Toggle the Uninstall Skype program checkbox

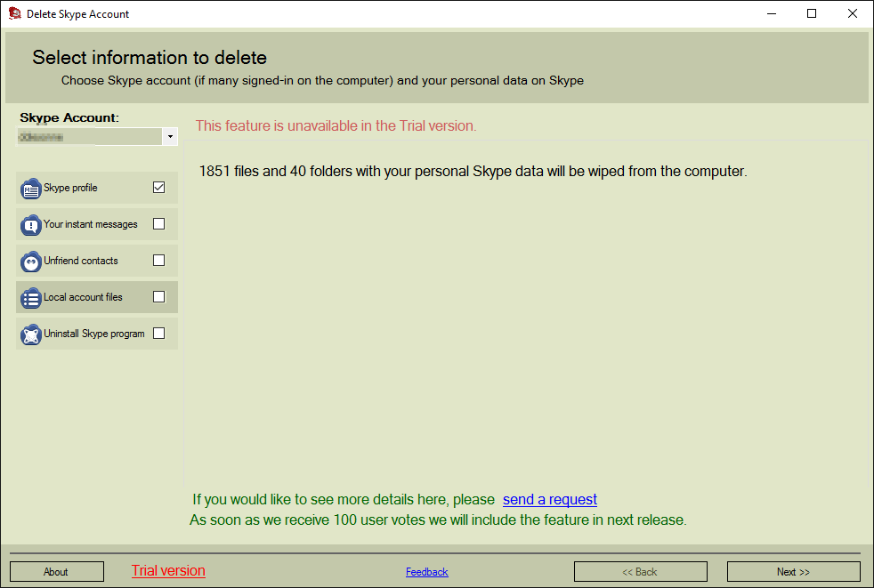point(158,334)
